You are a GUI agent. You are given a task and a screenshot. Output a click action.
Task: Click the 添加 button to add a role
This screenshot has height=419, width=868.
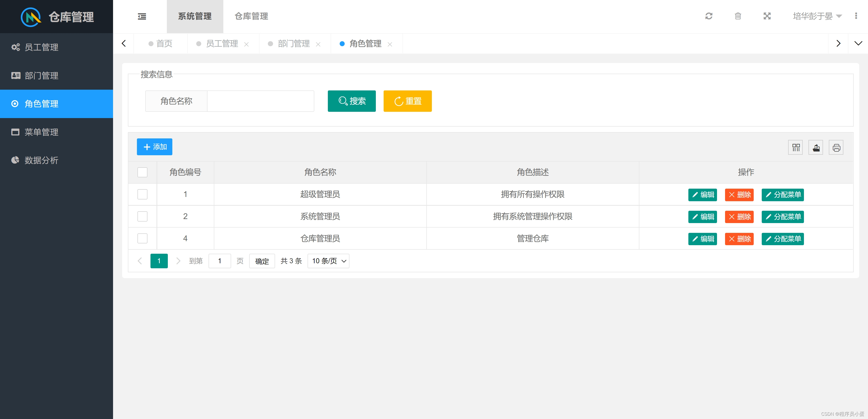[154, 147]
